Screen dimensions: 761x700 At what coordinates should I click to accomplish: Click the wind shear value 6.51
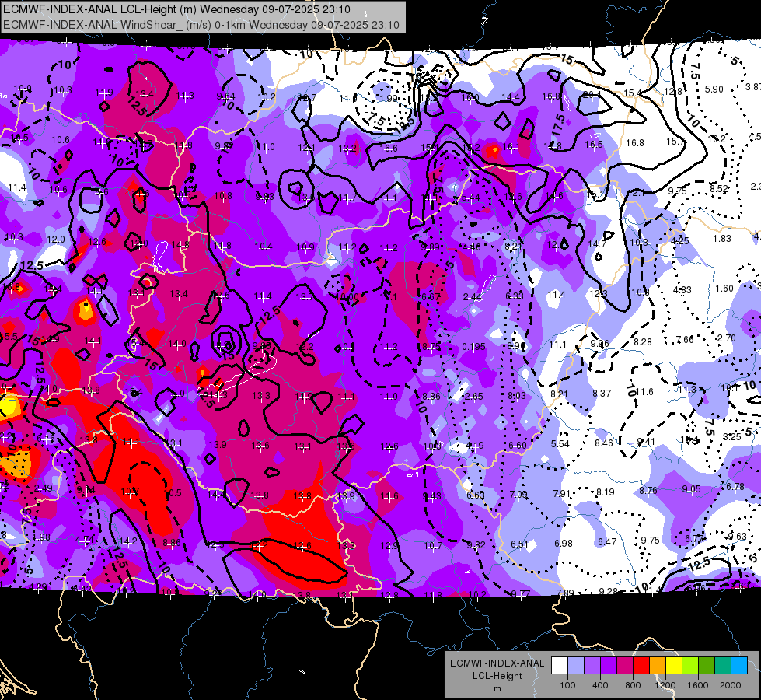(520, 544)
